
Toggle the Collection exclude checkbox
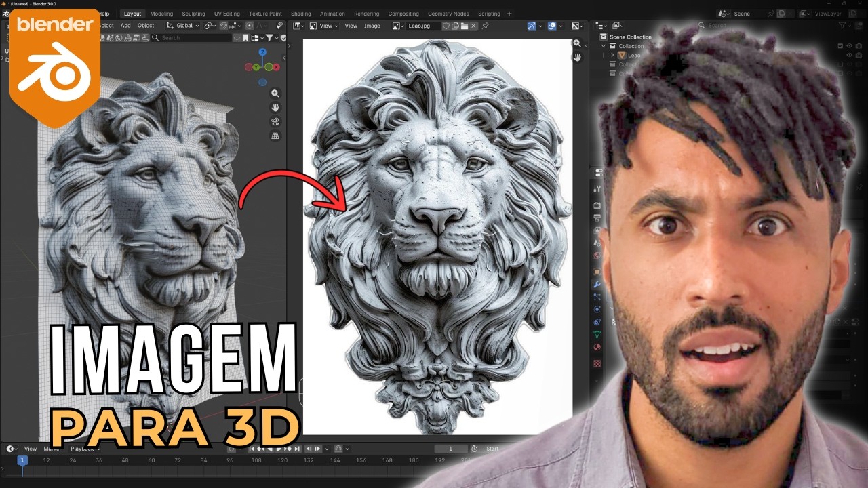click(x=840, y=46)
